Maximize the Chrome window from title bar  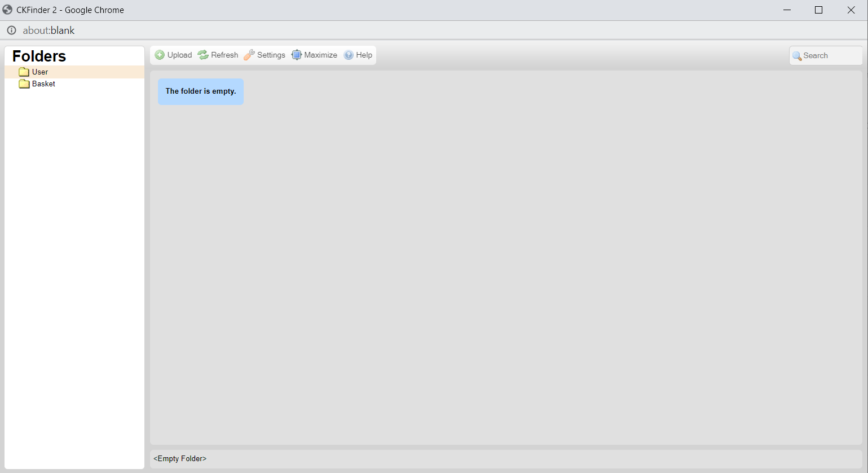[x=819, y=10]
